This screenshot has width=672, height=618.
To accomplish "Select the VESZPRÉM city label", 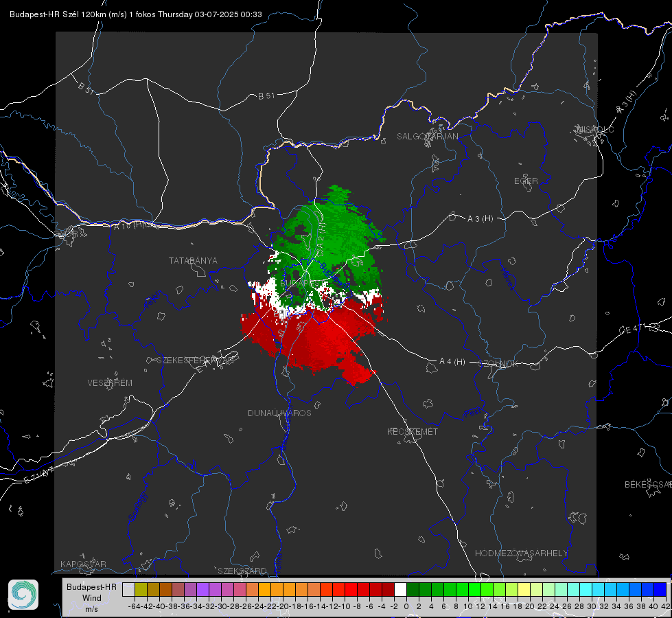I will (110, 383).
